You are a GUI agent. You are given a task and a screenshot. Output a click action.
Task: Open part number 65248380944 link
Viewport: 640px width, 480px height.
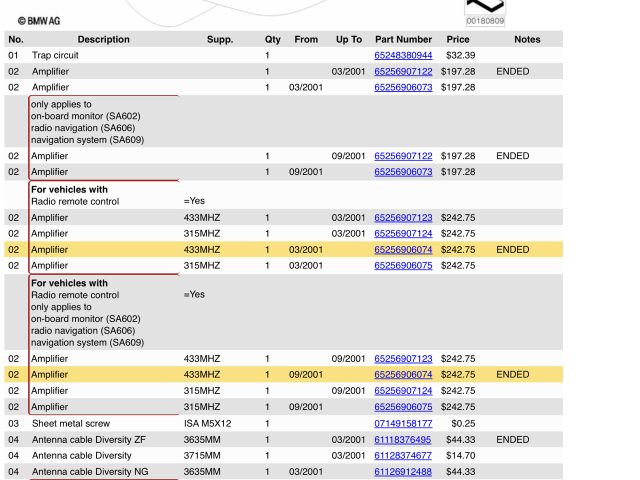pos(403,55)
